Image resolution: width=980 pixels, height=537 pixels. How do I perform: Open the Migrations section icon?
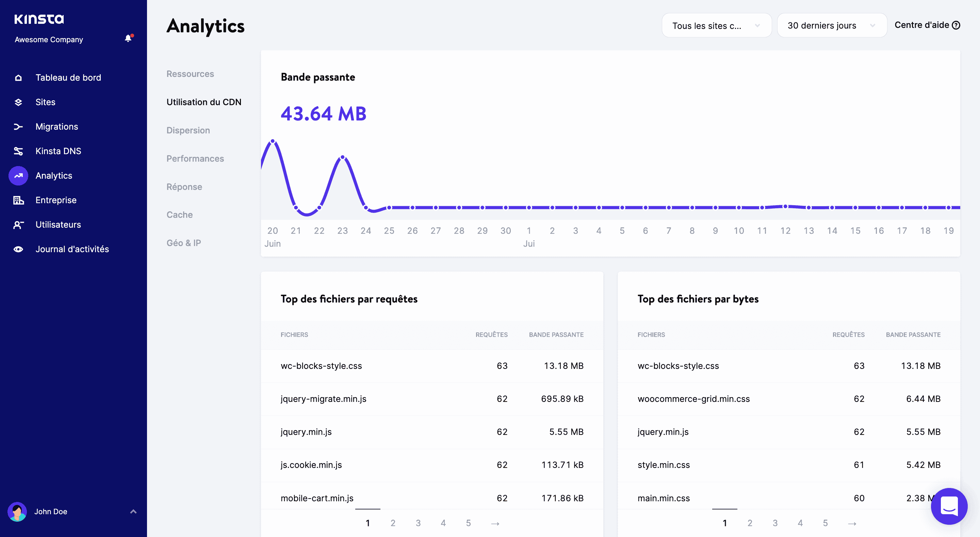pyautogui.click(x=18, y=126)
